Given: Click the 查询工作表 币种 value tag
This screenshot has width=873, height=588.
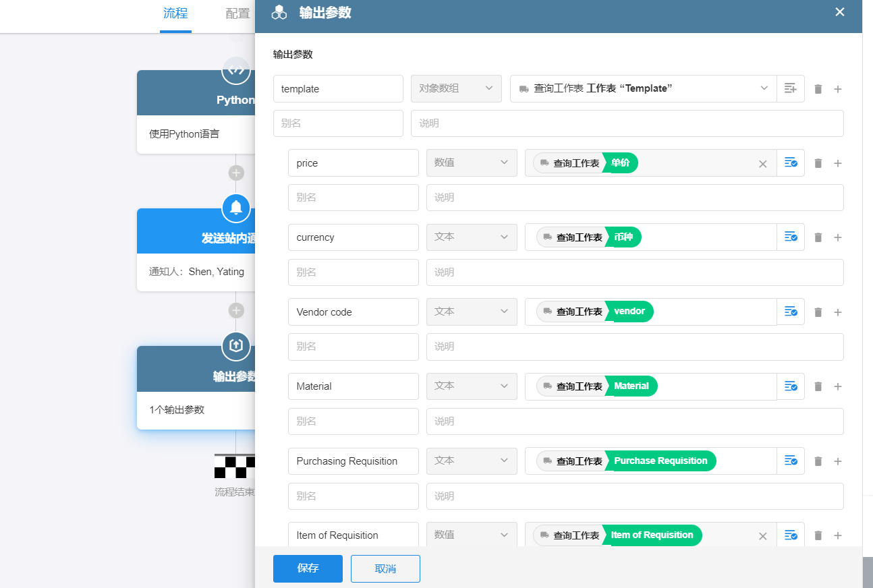Looking at the screenshot, I should pyautogui.click(x=589, y=237).
